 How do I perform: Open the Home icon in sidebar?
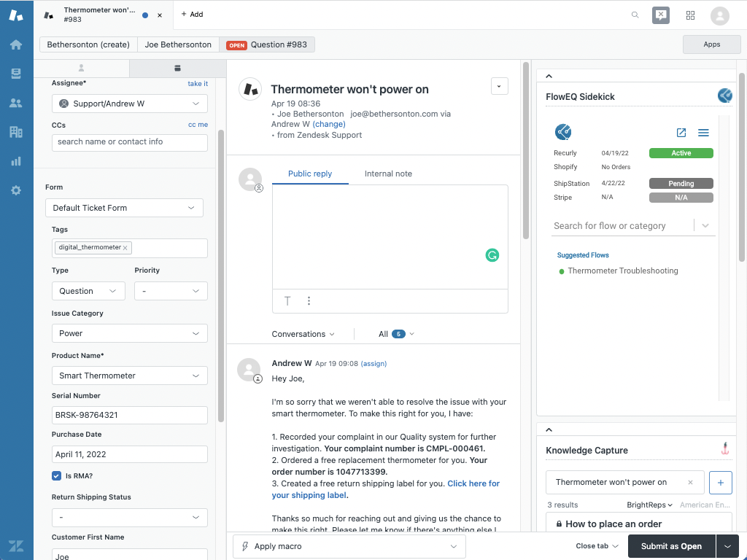click(x=16, y=44)
